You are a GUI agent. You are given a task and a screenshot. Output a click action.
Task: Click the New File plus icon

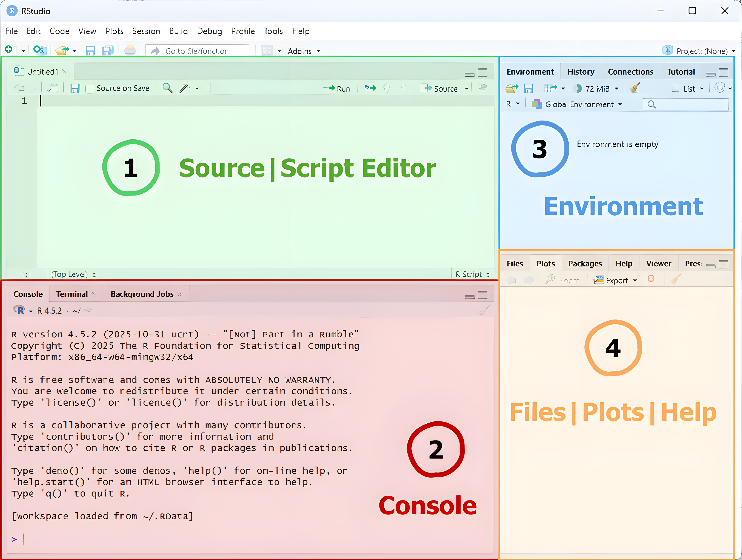pyautogui.click(x=9, y=50)
